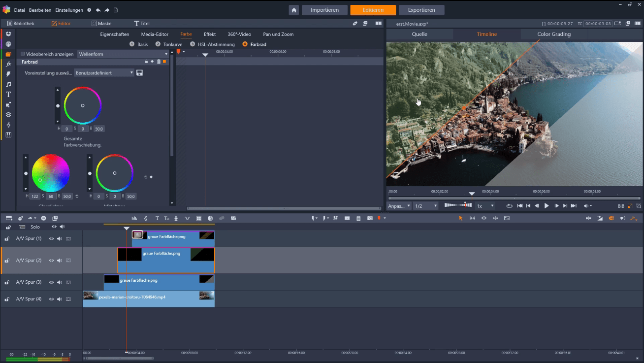Screen dimensions: 644x363
Task: Delete the Farbrad effect with trash icon
Action: pyautogui.click(x=159, y=62)
